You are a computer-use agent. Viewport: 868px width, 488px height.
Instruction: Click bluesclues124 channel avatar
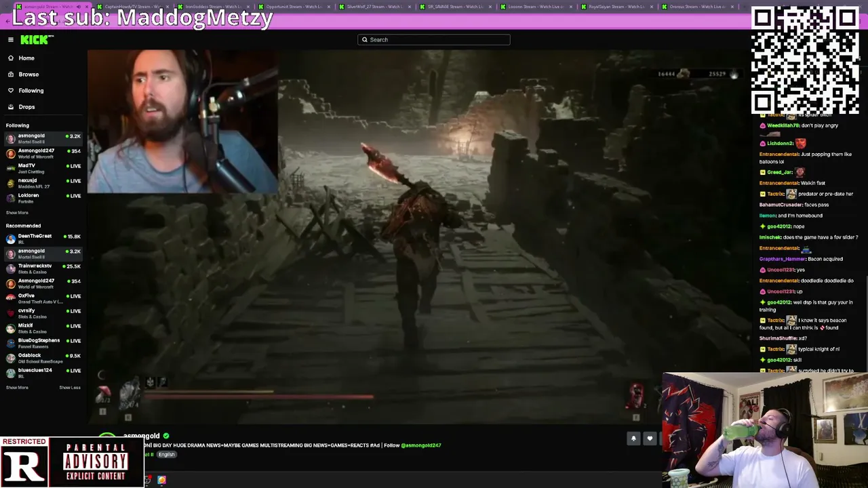10,372
